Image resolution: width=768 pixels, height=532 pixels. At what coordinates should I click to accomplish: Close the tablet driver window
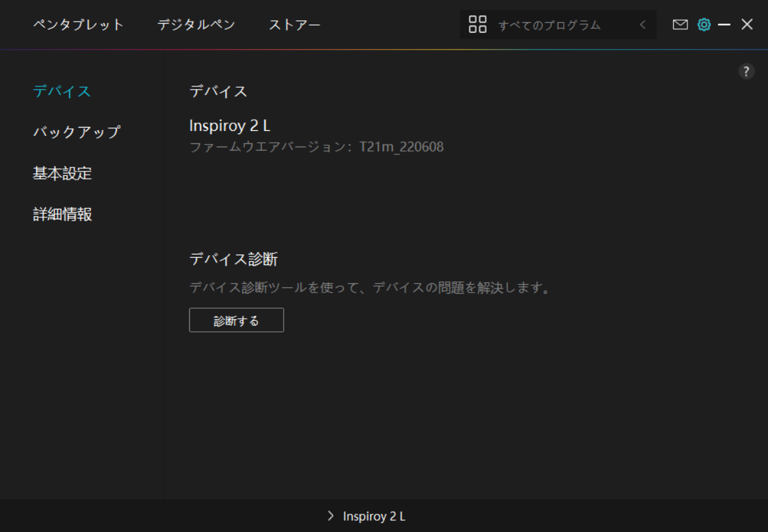click(x=747, y=25)
